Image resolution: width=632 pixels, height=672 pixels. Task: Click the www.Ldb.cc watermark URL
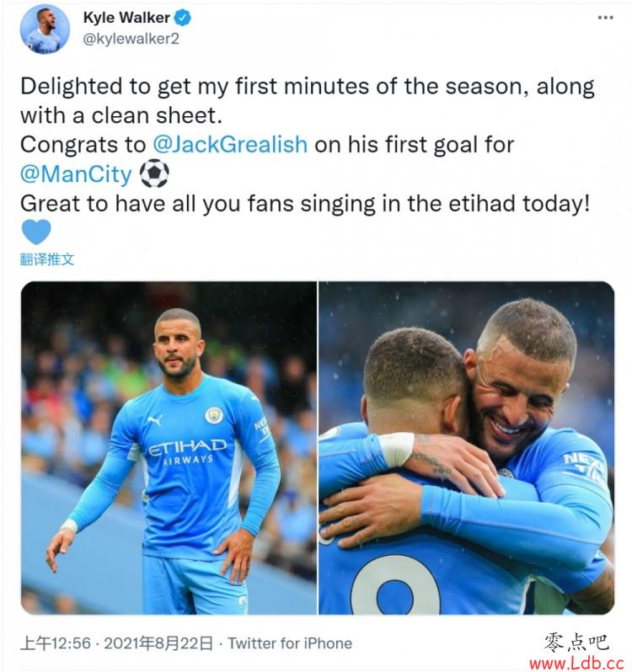576,664
